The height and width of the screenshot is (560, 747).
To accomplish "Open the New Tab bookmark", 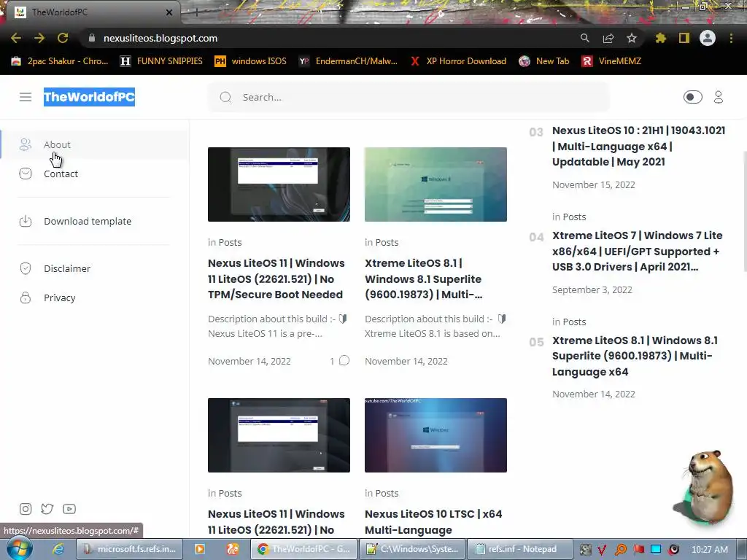I will pos(544,61).
